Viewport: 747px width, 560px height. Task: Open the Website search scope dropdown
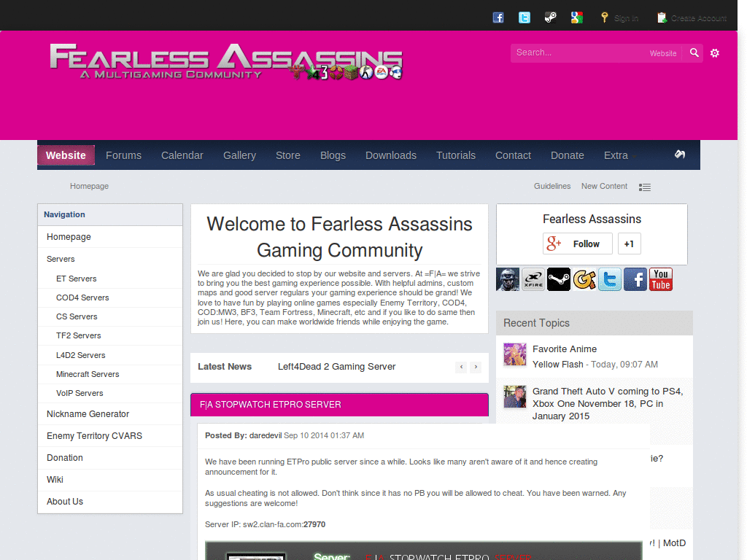point(663,53)
